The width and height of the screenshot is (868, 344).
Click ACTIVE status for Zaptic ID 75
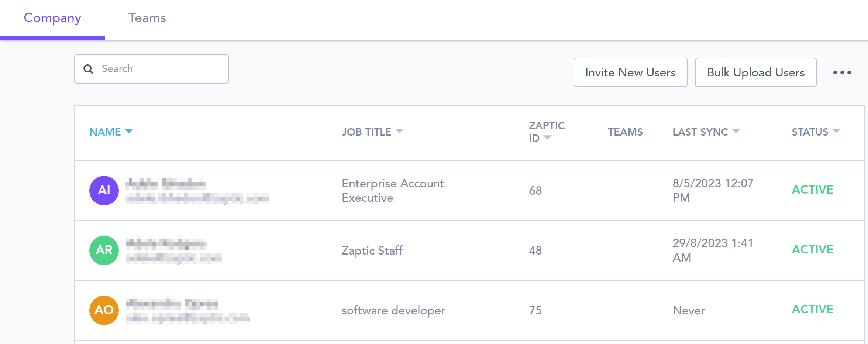812,309
